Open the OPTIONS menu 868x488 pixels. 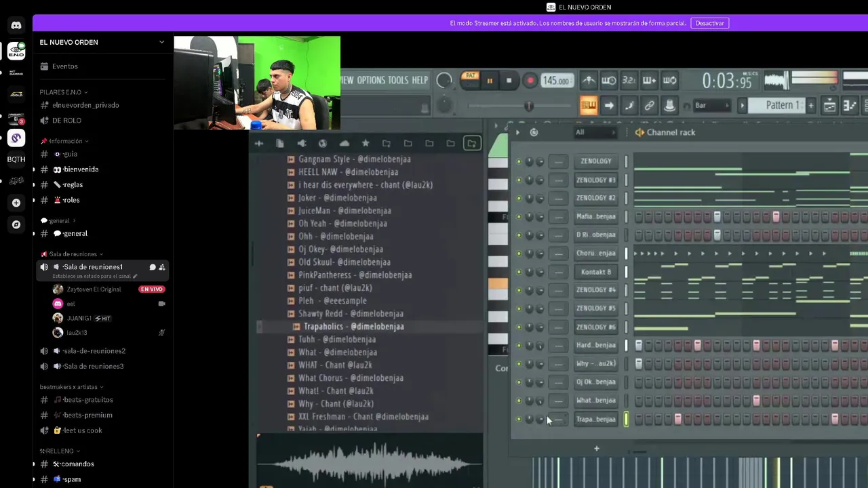coord(371,80)
